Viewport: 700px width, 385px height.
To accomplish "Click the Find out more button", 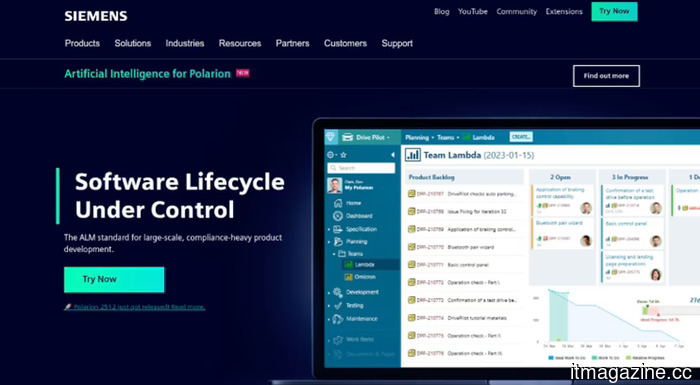I will [606, 76].
